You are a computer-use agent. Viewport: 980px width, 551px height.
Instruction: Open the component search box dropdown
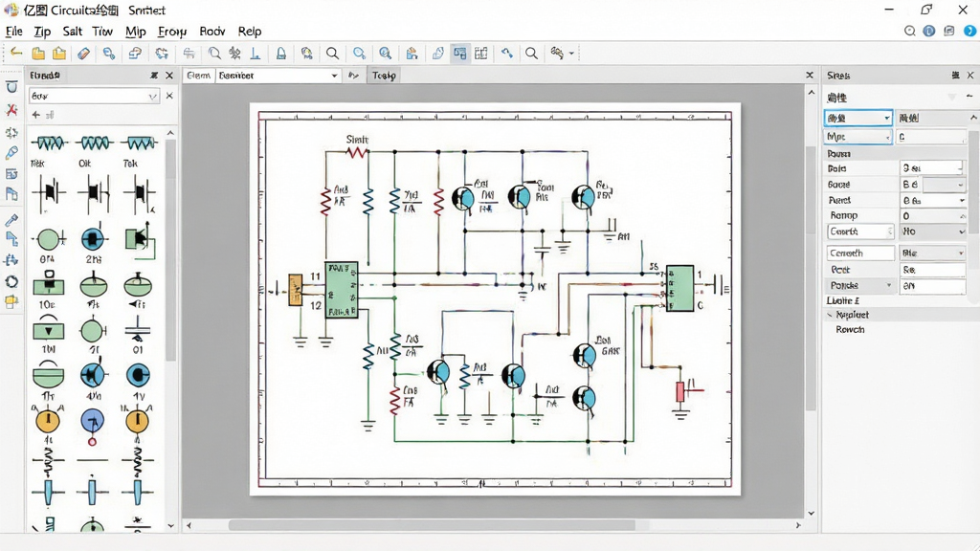click(152, 97)
